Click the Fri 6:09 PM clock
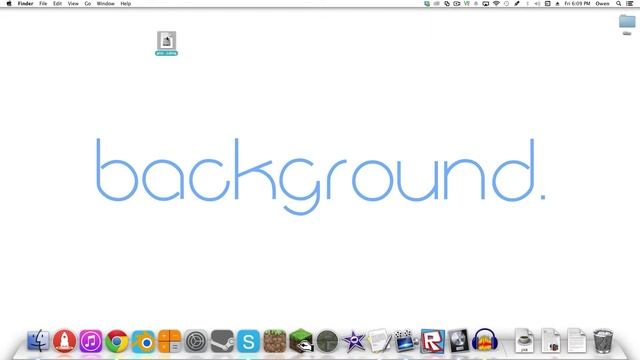The width and height of the screenshot is (640, 360). coord(577,4)
